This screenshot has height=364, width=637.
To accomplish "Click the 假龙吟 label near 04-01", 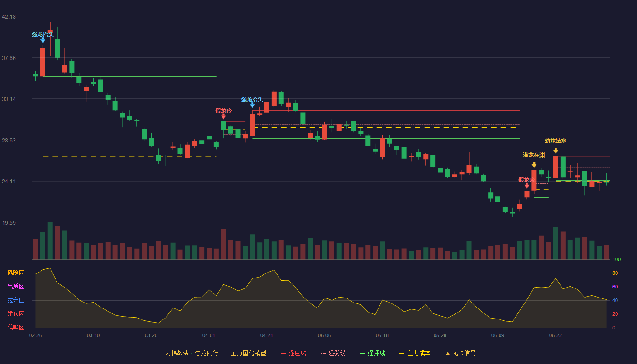I will (x=223, y=111).
